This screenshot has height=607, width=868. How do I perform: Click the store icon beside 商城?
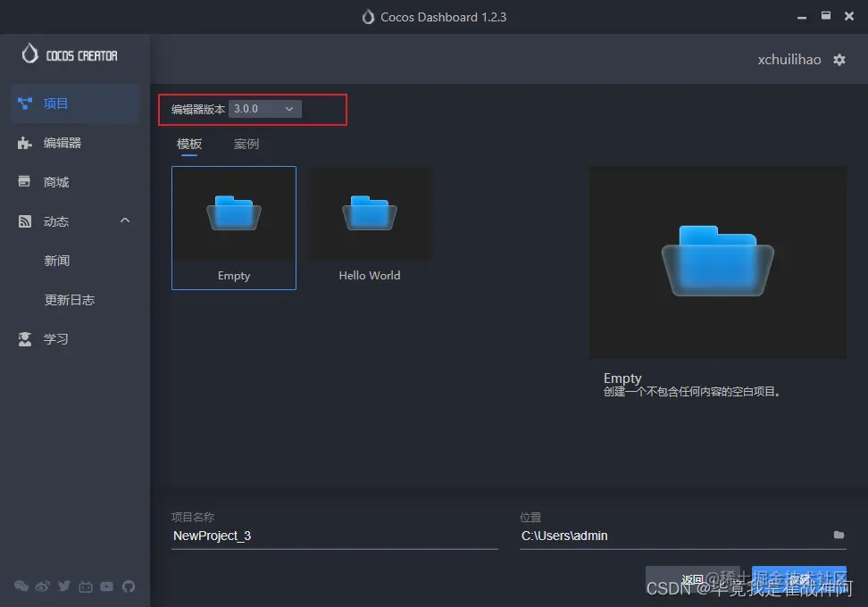[x=24, y=181]
